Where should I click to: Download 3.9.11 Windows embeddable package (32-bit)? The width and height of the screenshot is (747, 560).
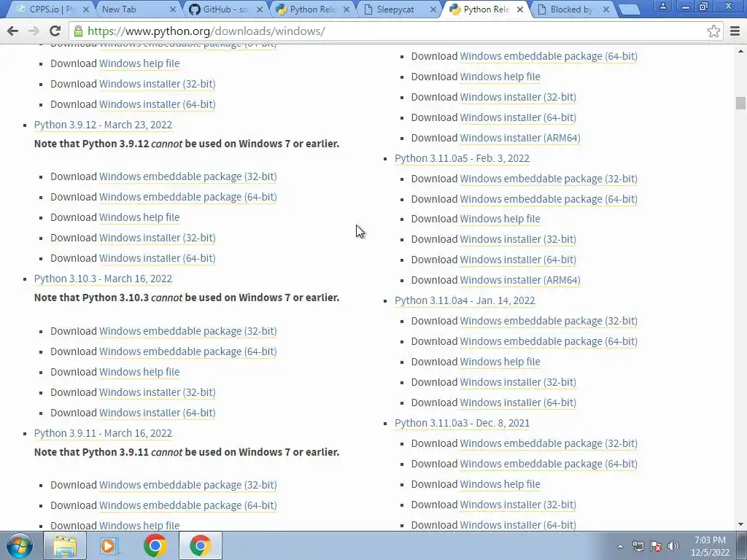point(187,485)
